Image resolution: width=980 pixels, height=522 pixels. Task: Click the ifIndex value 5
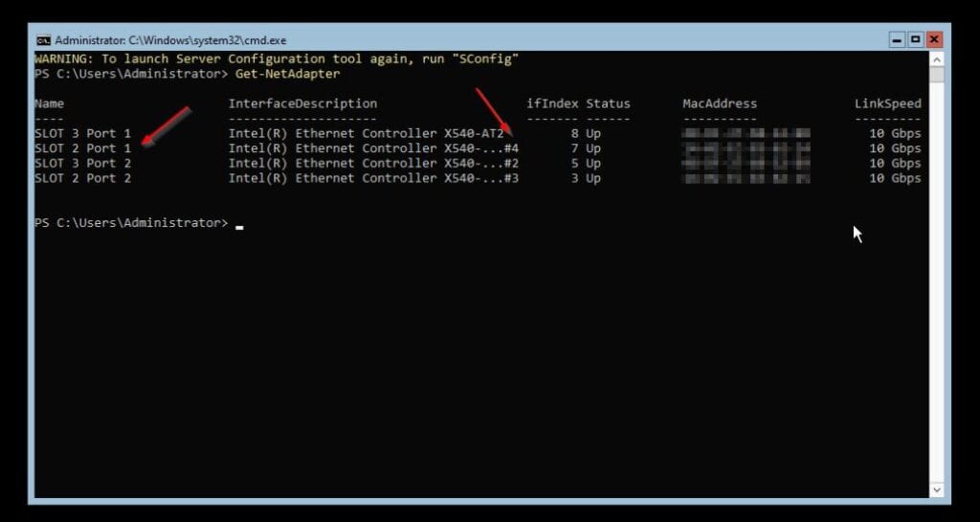574,163
